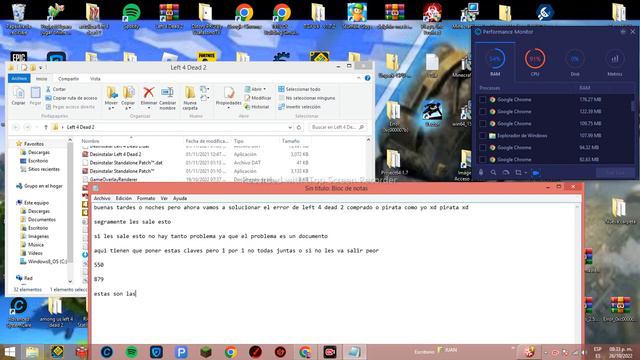Click Copiar icon in Explorer ribbon
This screenshot has width=640, height=360.
(x=18, y=93)
